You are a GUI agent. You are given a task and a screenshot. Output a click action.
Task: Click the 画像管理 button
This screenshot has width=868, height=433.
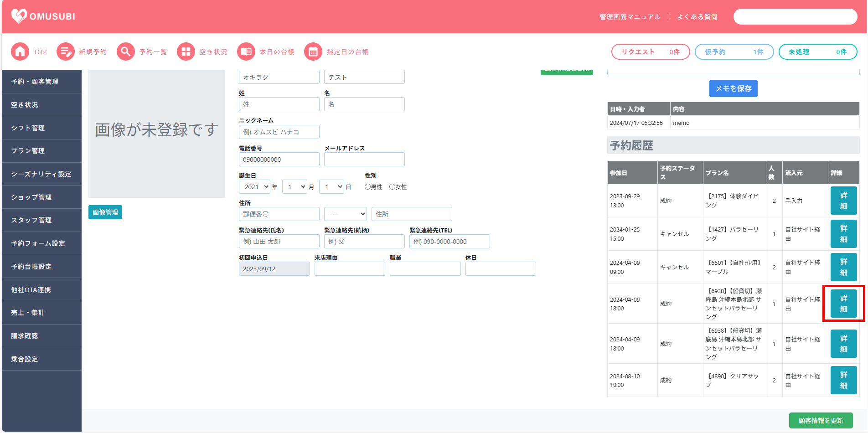coord(105,212)
